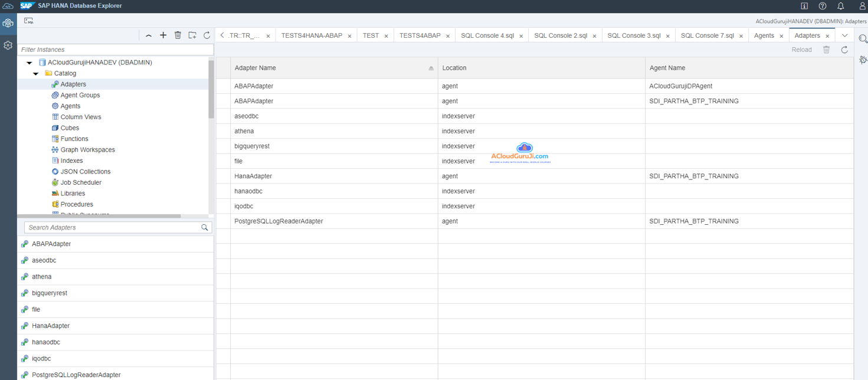Open the debugger bug icon
Image resolution: width=868 pixels, height=380 pixels.
[x=863, y=60]
